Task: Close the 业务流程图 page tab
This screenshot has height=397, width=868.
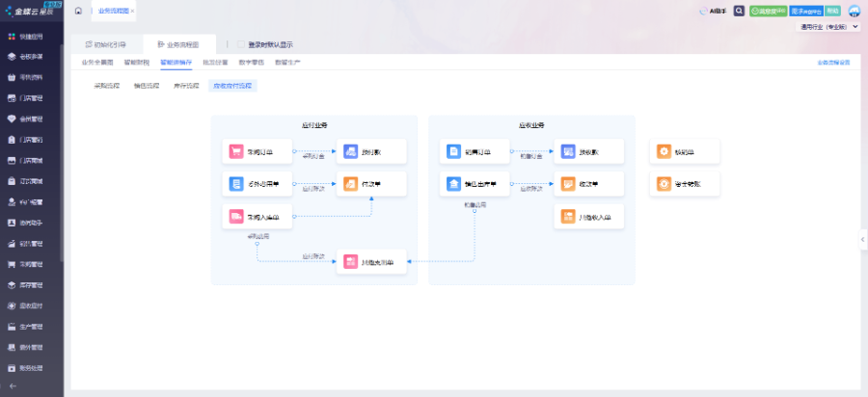Action: pyautogui.click(x=132, y=11)
